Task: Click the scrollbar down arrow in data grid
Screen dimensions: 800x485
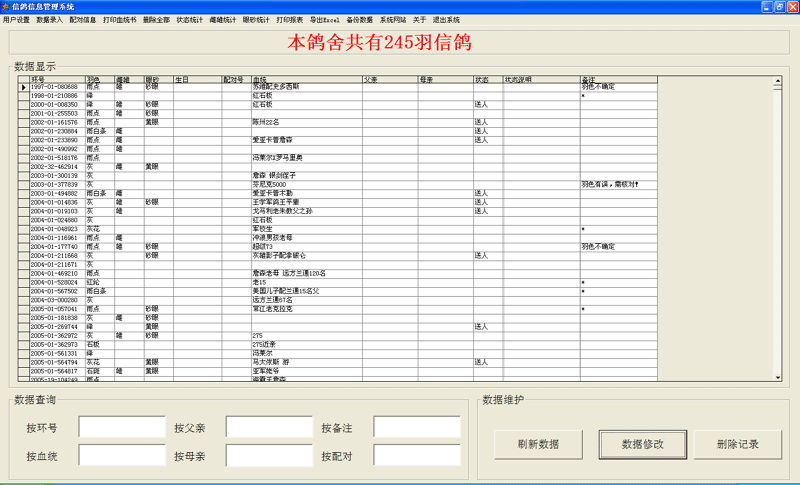Action: pos(778,377)
